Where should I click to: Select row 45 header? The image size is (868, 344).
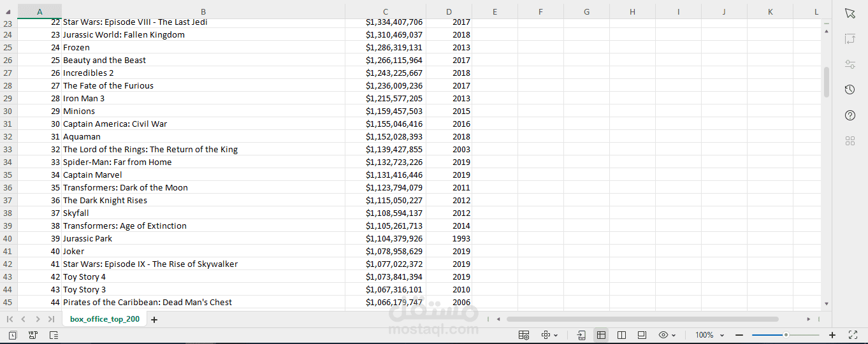8,302
